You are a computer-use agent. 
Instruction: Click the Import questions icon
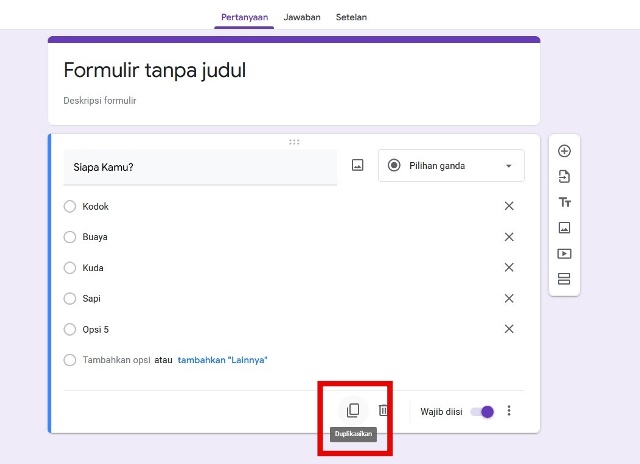[x=564, y=177]
